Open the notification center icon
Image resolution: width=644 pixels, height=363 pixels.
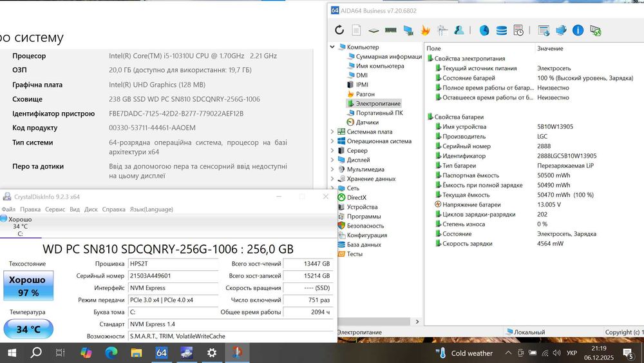pos(627,353)
